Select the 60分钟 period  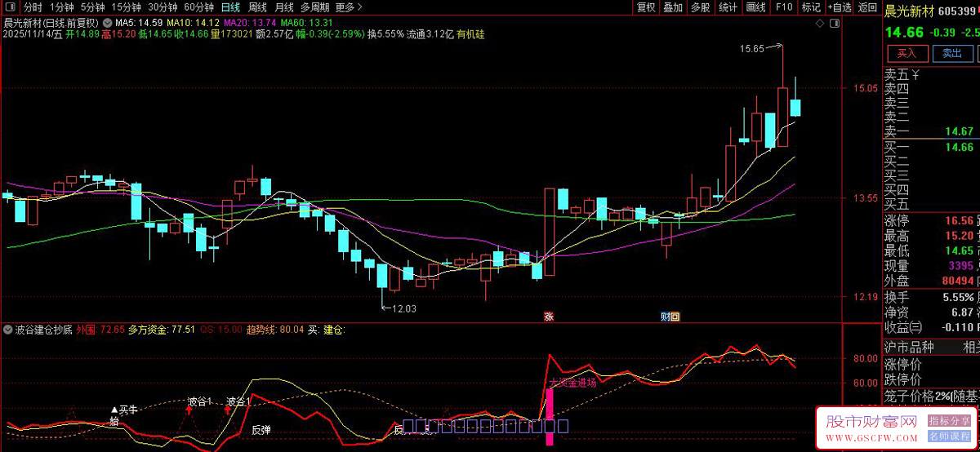tap(198, 7)
